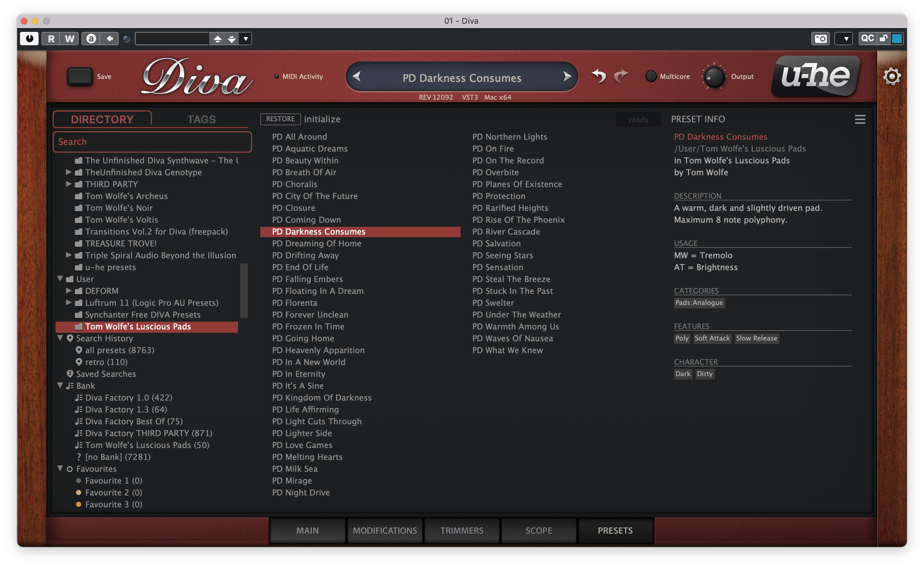Toggle Write automation W button
924x567 pixels.
coord(69,39)
